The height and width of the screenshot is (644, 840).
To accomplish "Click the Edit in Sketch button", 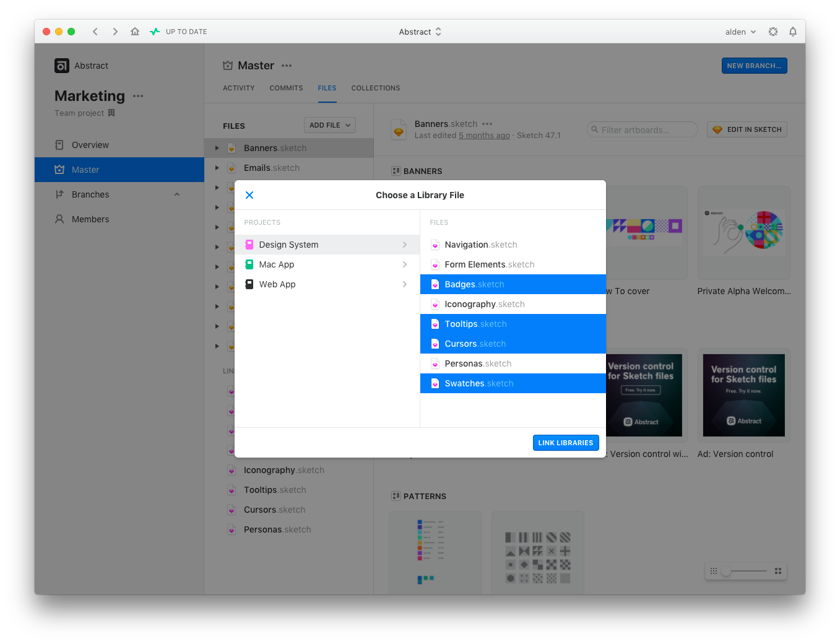I will pyautogui.click(x=747, y=129).
